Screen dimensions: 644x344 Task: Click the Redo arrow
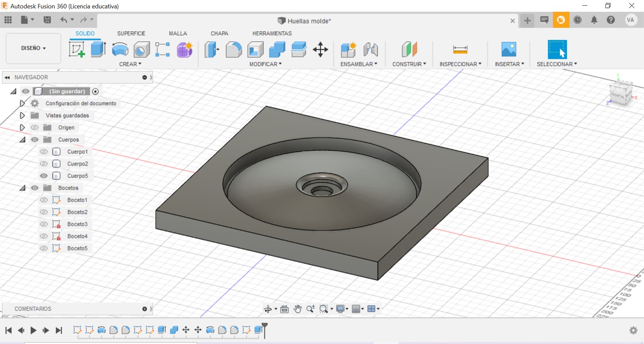click(83, 19)
